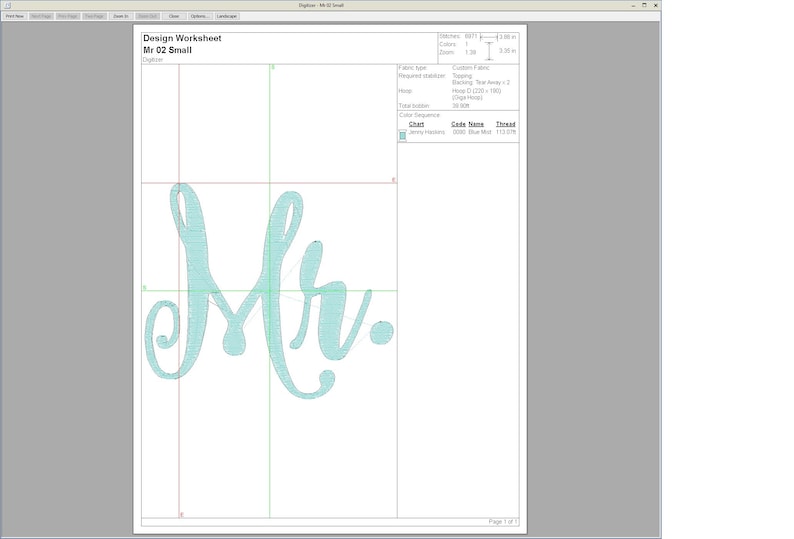Click the 'Fabric type:' label

[413, 68]
